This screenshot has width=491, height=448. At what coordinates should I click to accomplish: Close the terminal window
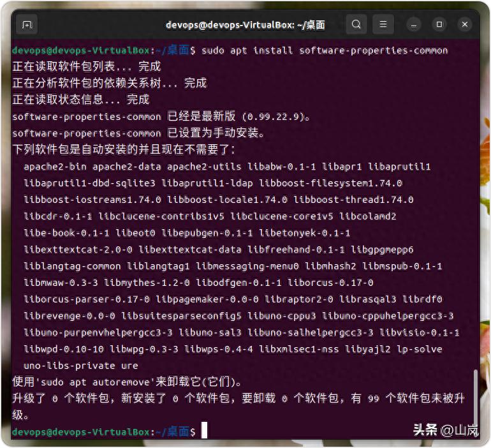point(465,24)
